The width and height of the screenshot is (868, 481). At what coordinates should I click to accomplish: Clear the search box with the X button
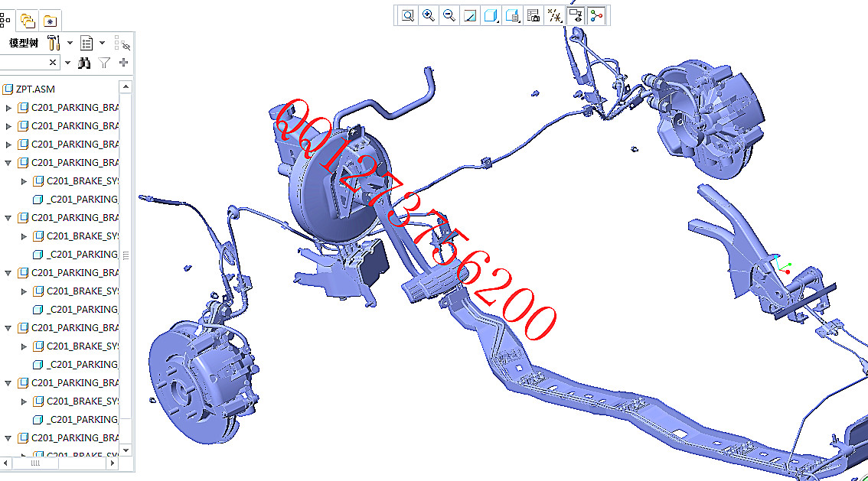click(x=51, y=62)
